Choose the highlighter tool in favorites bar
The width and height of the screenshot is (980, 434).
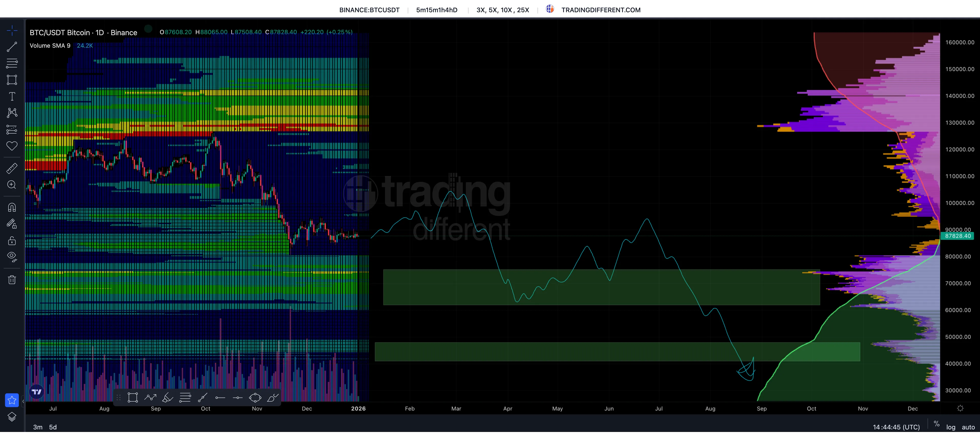(167, 398)
